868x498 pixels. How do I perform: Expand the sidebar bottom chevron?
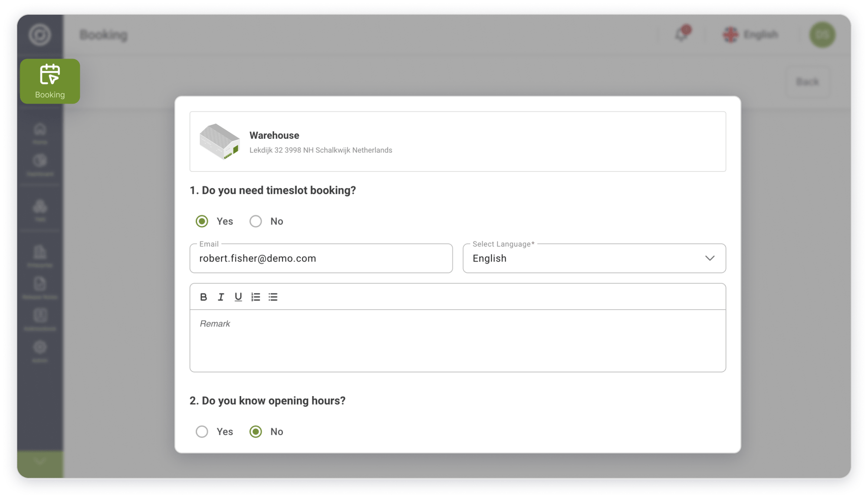pos(40,461)
